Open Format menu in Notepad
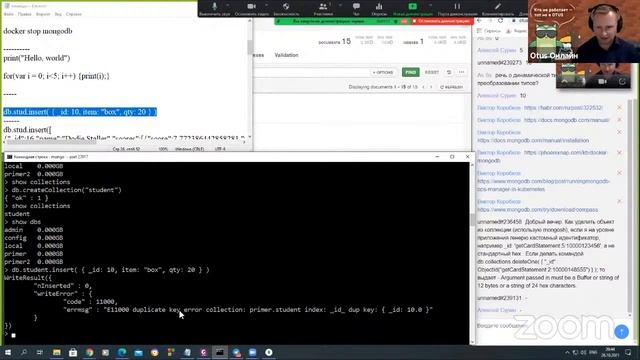This screenshot has width=640, height=360. pyautogui.click(x=43, y=14)
